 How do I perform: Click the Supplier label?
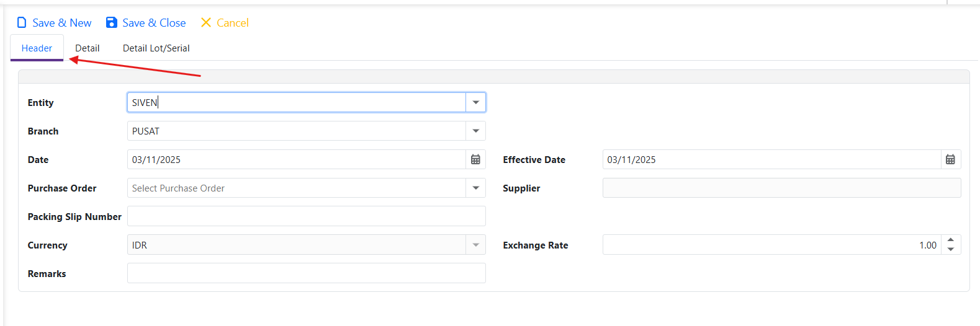point(521,188)
